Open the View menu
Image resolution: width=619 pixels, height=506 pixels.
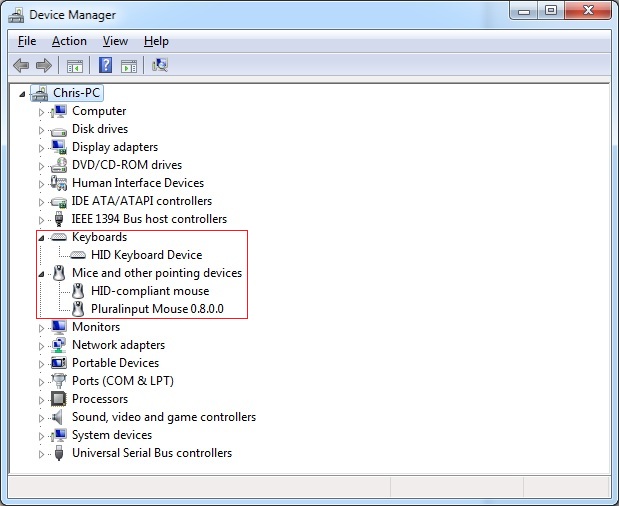coord(115,41)
